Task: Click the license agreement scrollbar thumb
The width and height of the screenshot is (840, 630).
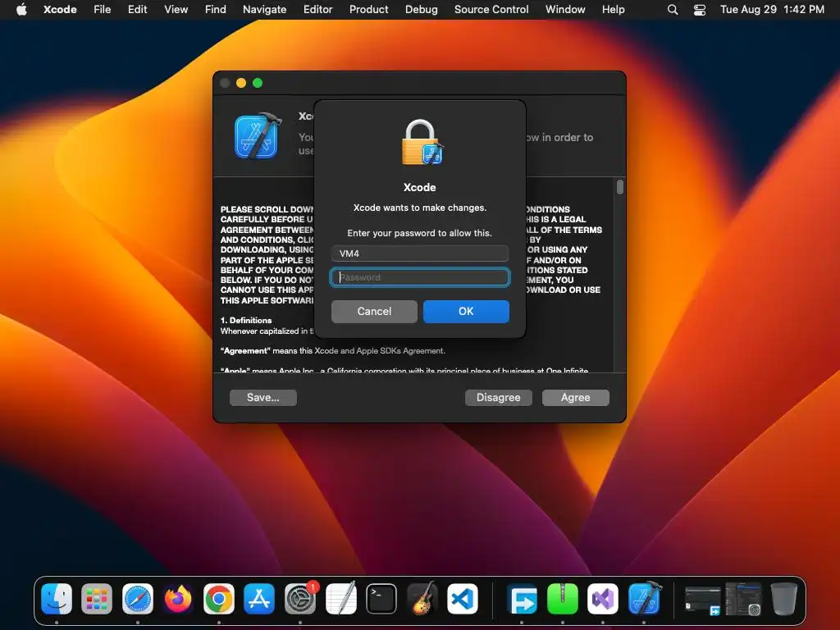Action: pos(620,187)
